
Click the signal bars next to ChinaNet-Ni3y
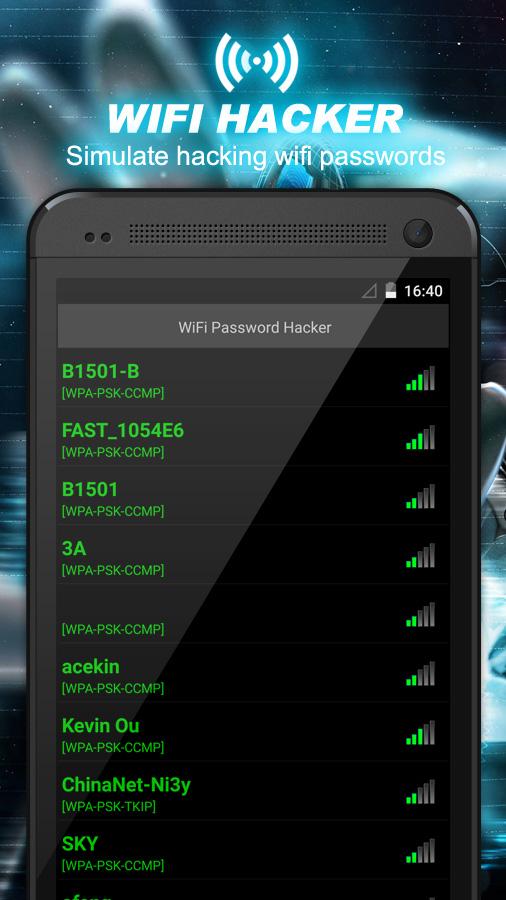click(421, 792)
